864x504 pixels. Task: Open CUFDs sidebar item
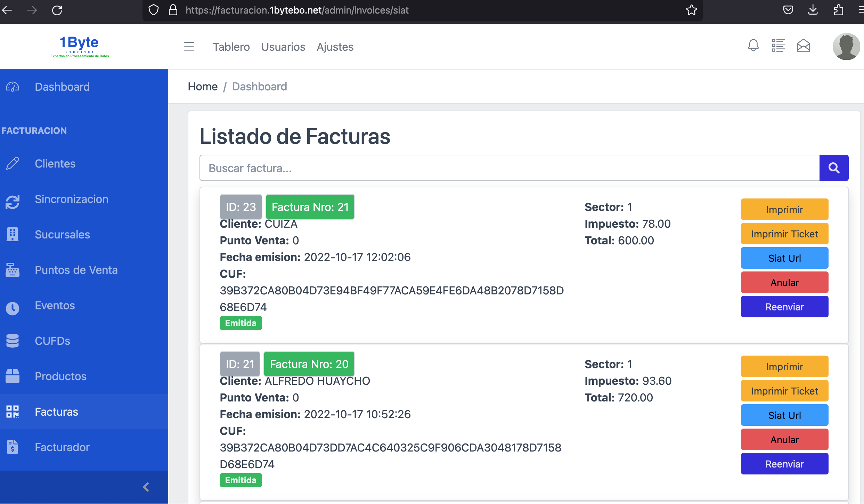coord(52,341)
